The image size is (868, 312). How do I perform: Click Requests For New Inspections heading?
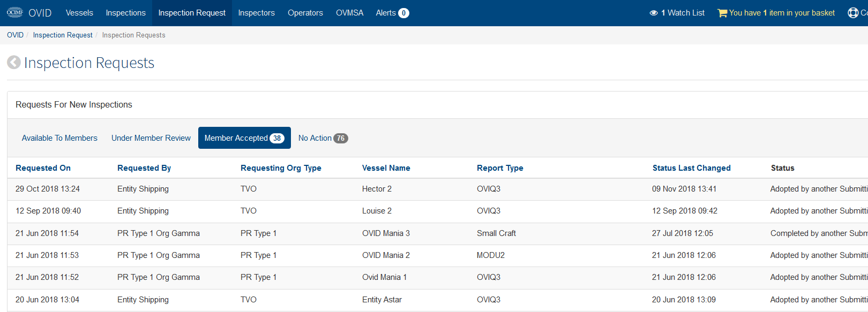pyautogui.click(x=74, y=105)
